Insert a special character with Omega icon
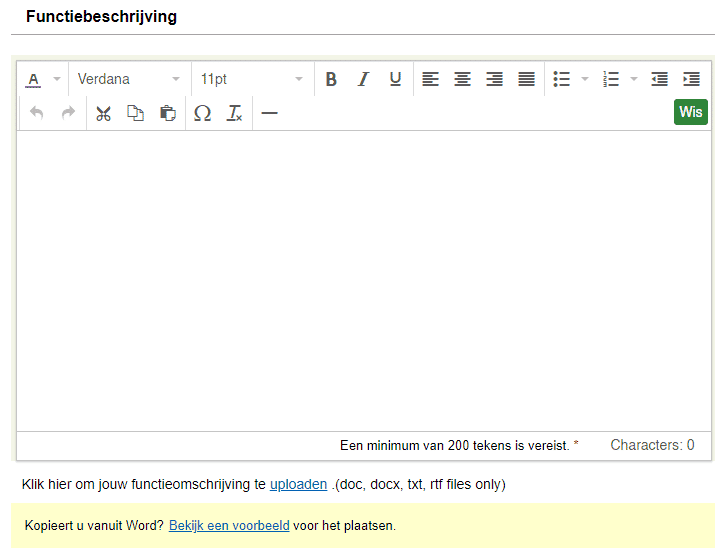Screen dimensions: 726x557 click(x=202, y=113)
